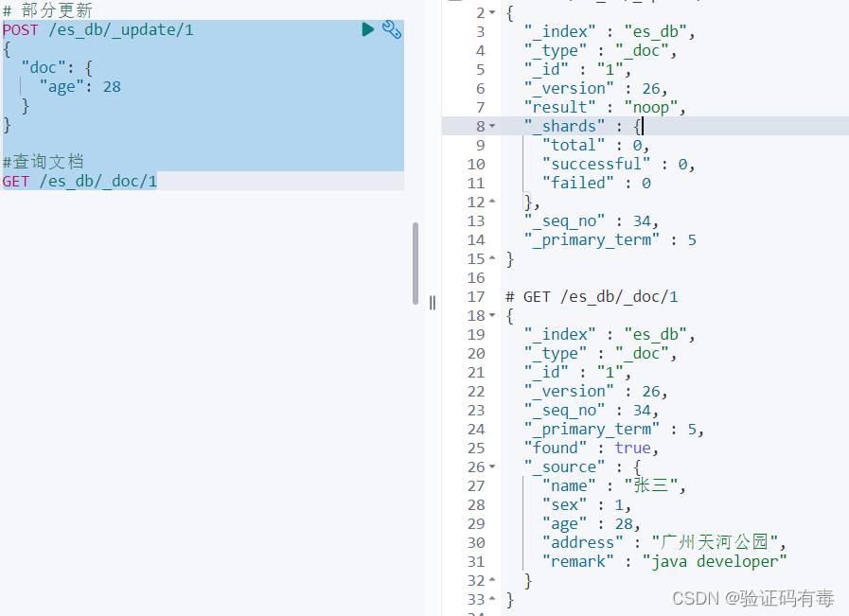Collapse the _shards block at line 8

(492, 126)
